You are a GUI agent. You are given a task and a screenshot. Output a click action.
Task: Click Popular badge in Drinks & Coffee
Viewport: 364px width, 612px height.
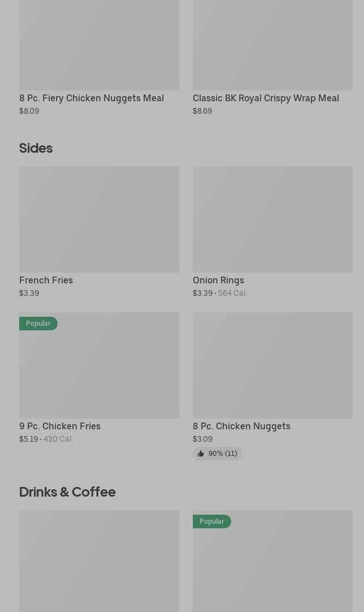point(212,522)
